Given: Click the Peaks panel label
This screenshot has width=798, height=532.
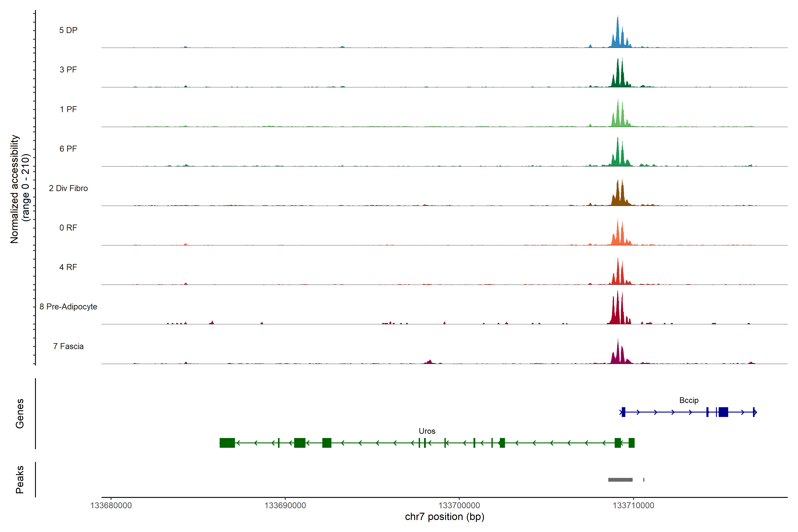Looking at the screenshot, I should (x=20, y=479).
